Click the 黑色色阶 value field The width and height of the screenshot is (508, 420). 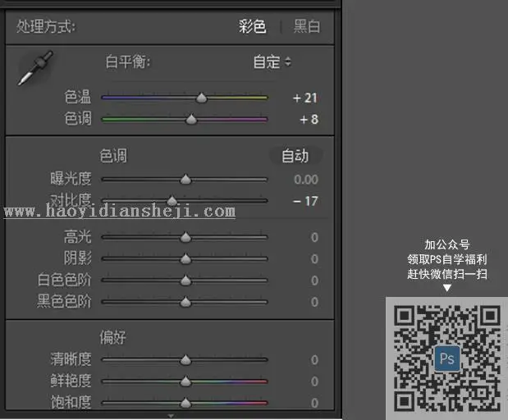point(314,302)
